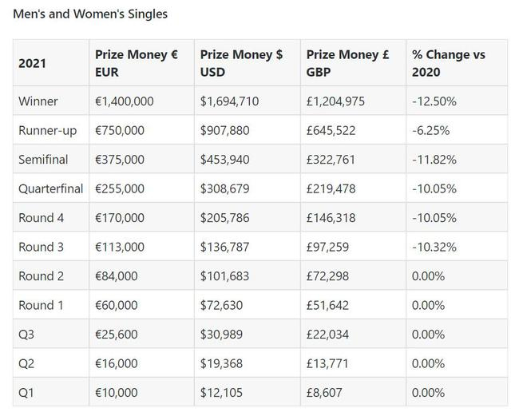Select the 'Runner-up' row label
Image resolution: width=519 pixels, height=420 pixels.
(47, 130)
